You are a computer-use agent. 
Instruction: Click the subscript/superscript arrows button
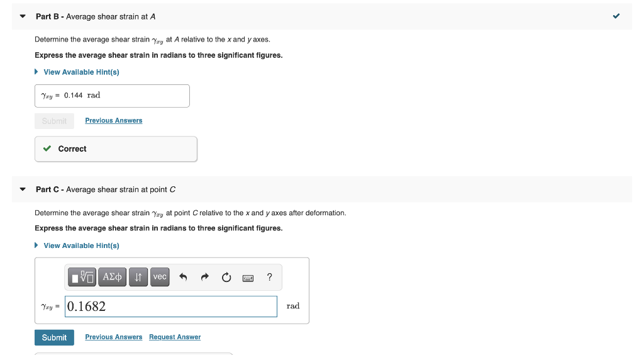(x=138, y=277)
